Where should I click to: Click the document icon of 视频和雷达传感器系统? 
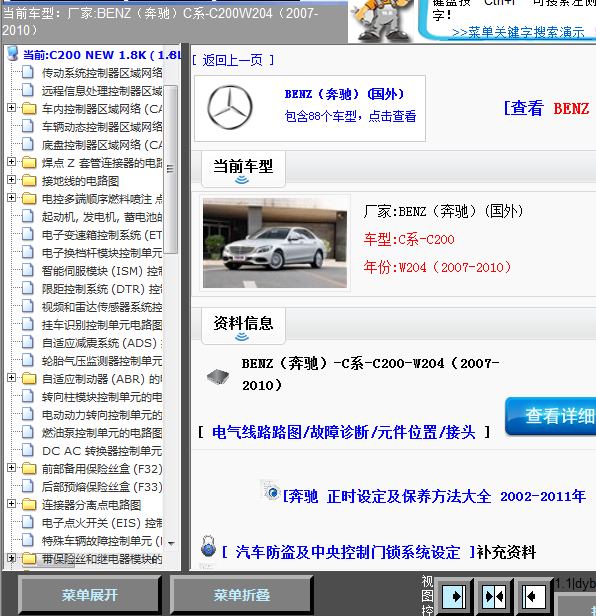click(28, 306)
